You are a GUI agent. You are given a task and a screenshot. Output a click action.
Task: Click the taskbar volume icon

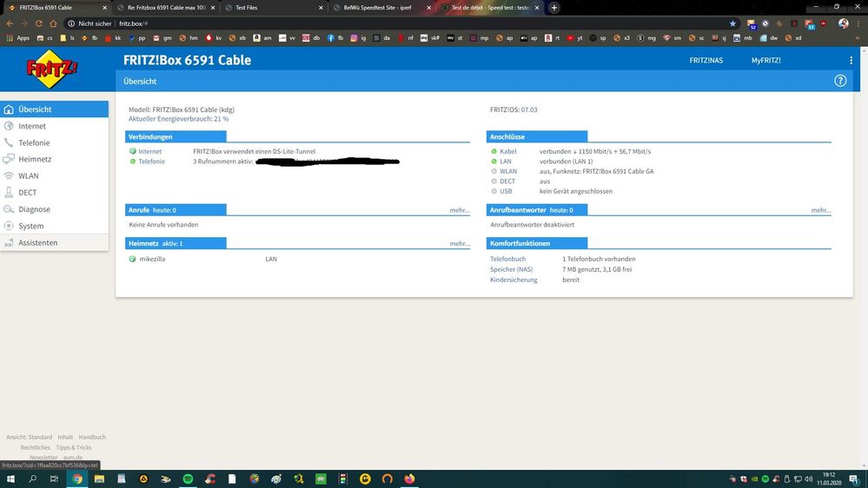(x=808, y=479)
